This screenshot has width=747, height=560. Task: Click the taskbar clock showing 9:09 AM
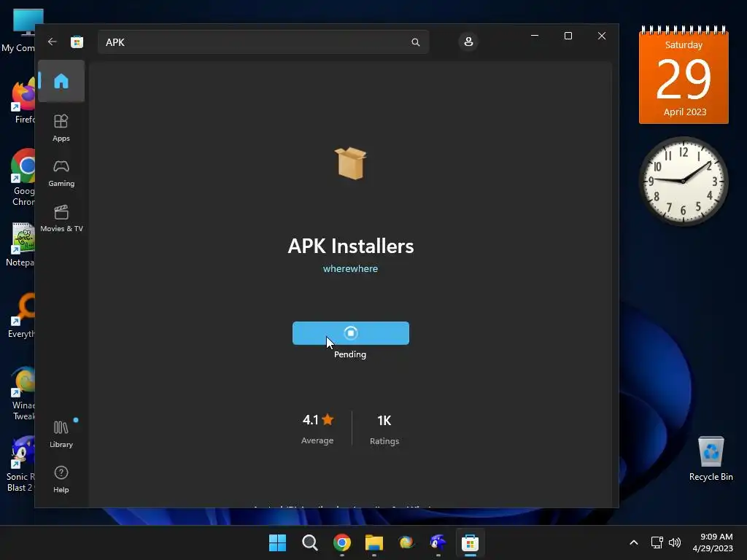713,542
